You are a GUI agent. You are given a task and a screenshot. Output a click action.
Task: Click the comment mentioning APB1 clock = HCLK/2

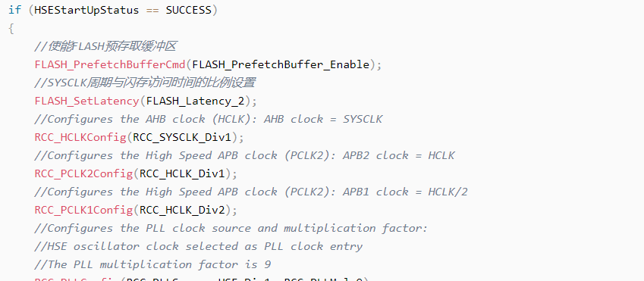(x=251, y=192)
